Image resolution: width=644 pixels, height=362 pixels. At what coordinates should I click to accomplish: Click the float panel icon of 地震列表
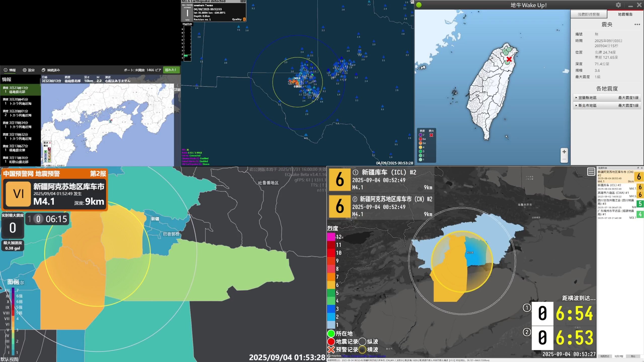(x=638, y=168)
